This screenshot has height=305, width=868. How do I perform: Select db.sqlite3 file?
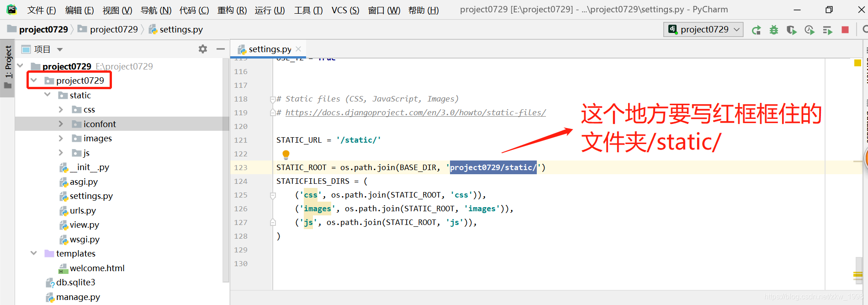[x=71, y=282]
